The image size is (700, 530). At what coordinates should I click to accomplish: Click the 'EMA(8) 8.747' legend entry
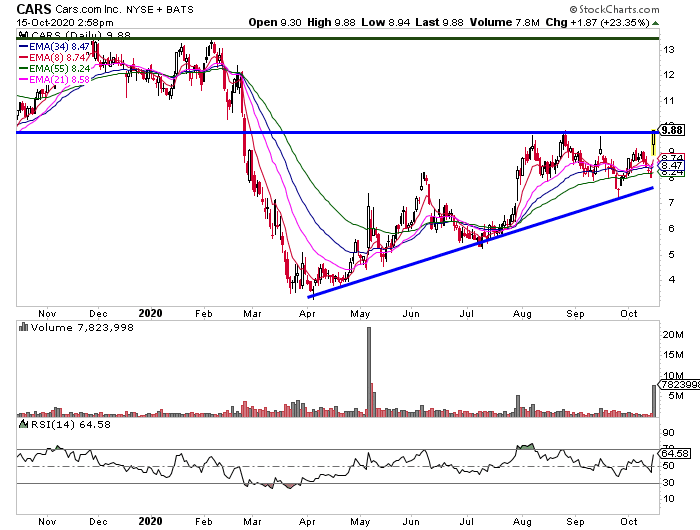pyautogui.click(x=54, y=58)
